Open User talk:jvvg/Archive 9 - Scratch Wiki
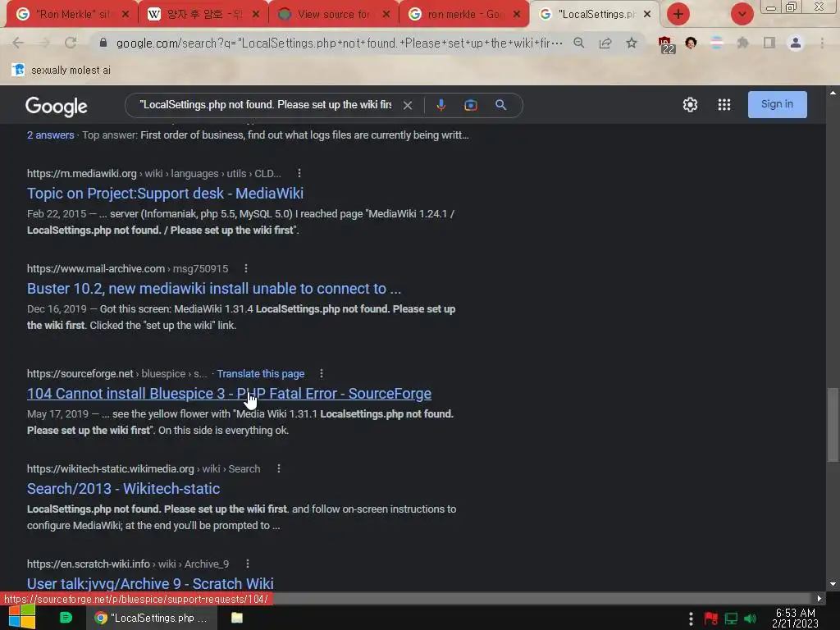Screen dimensions: 840x630 tap(150, 583)
